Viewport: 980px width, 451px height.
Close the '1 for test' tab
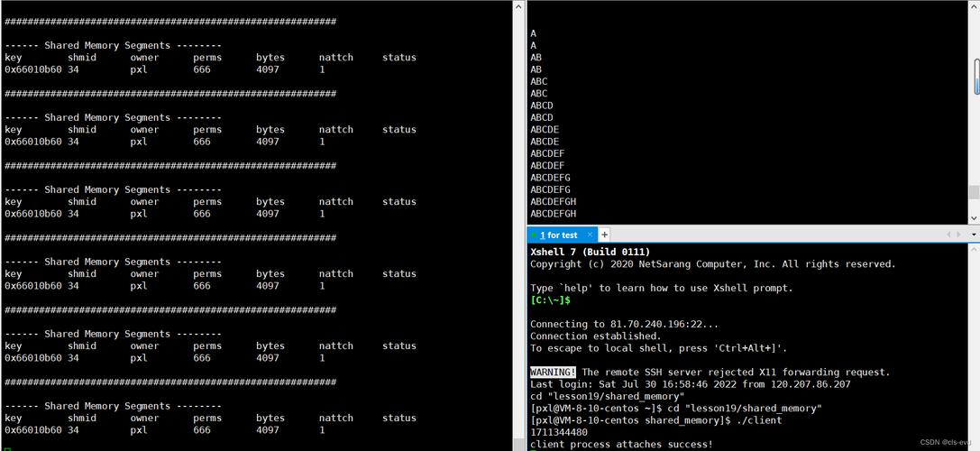click(590, 235)
